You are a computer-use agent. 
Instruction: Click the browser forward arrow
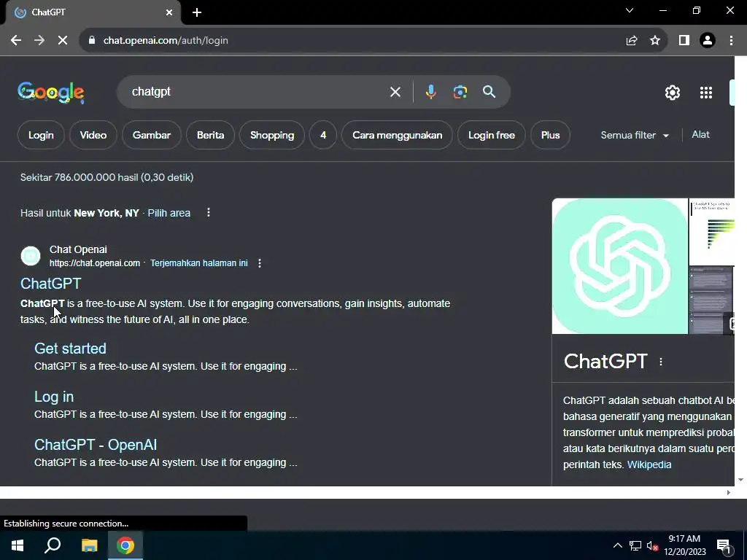[39, 41]
